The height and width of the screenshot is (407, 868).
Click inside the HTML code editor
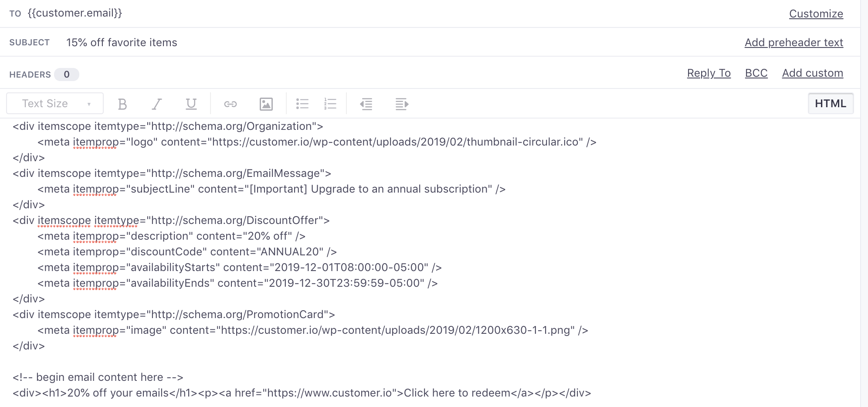[x=305, y=261]
